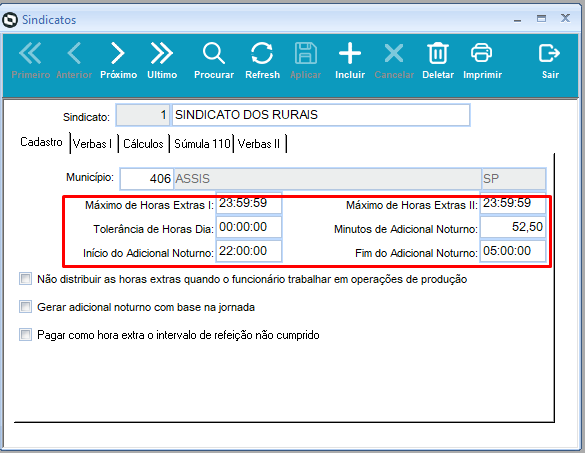
Task: Print record using Imprimir icon
Action: [482, 60]
